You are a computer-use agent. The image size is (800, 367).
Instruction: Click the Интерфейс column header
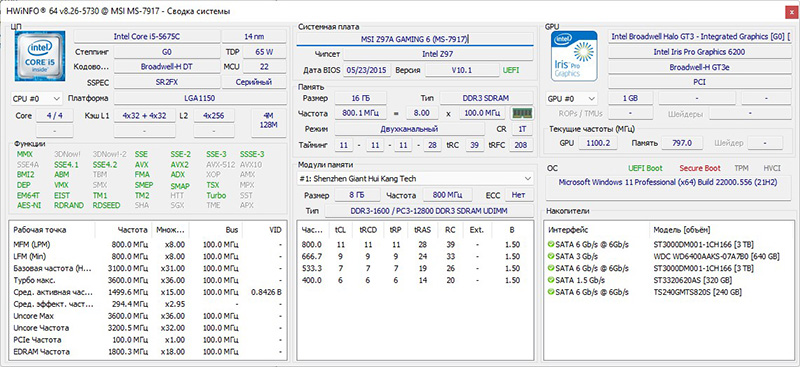click(x=597, y=230)
